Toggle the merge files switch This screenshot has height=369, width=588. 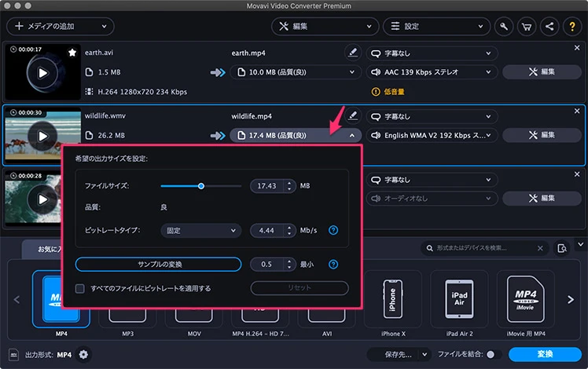coord(494,354)
